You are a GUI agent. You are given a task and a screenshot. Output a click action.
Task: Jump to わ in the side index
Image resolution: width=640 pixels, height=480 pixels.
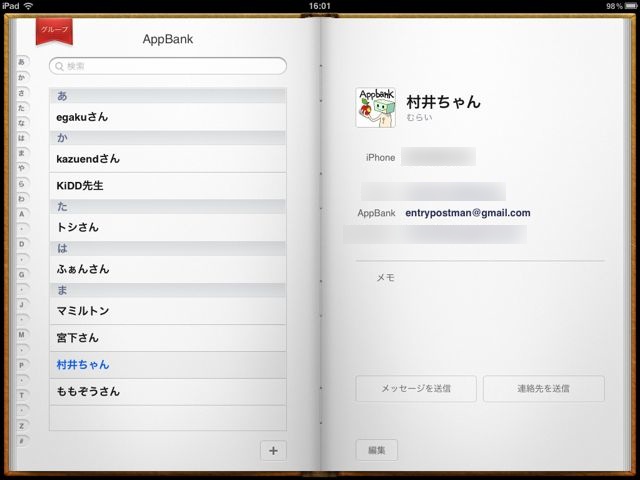click(x=22, y=199)
